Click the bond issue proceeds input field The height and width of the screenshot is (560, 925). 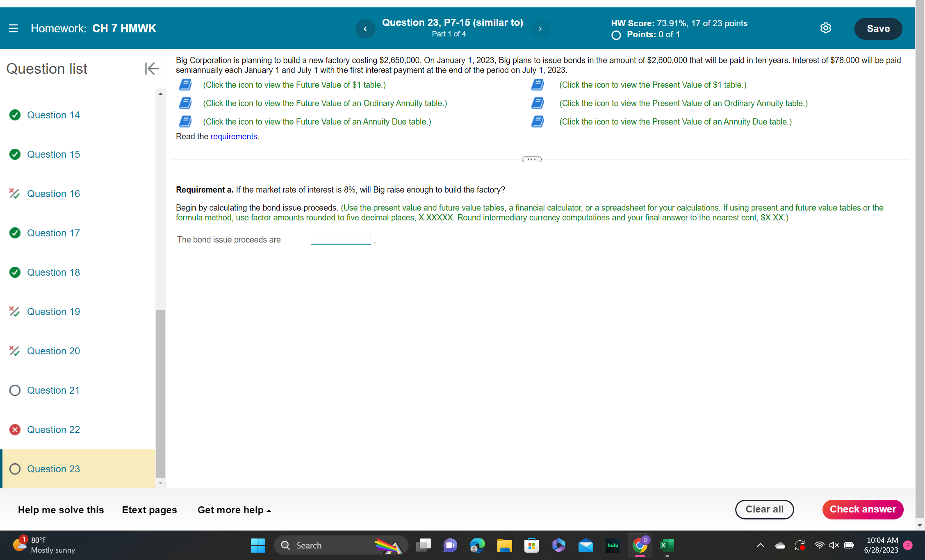(340, 239)
